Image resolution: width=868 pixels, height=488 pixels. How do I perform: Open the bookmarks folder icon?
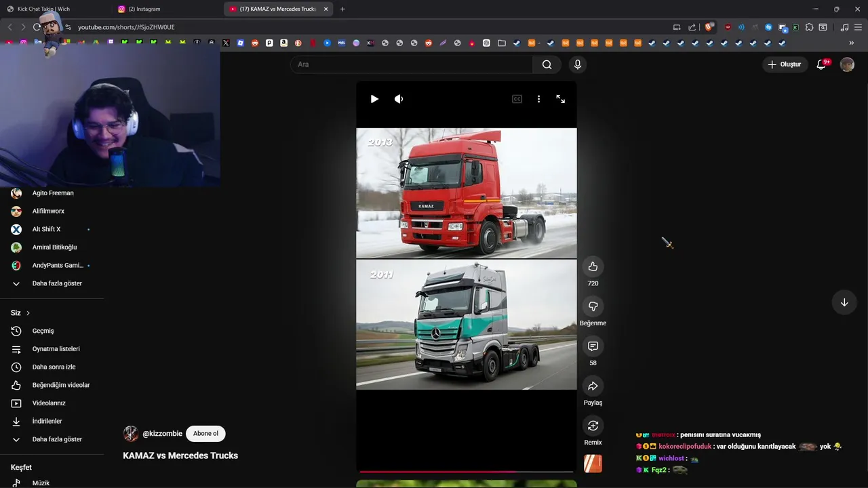point(502,43)
